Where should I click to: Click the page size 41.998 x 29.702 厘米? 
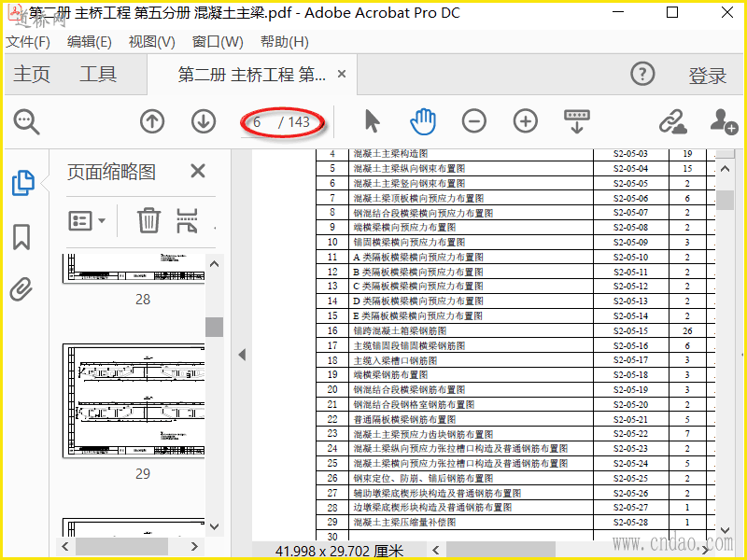[x=339, y=551]
